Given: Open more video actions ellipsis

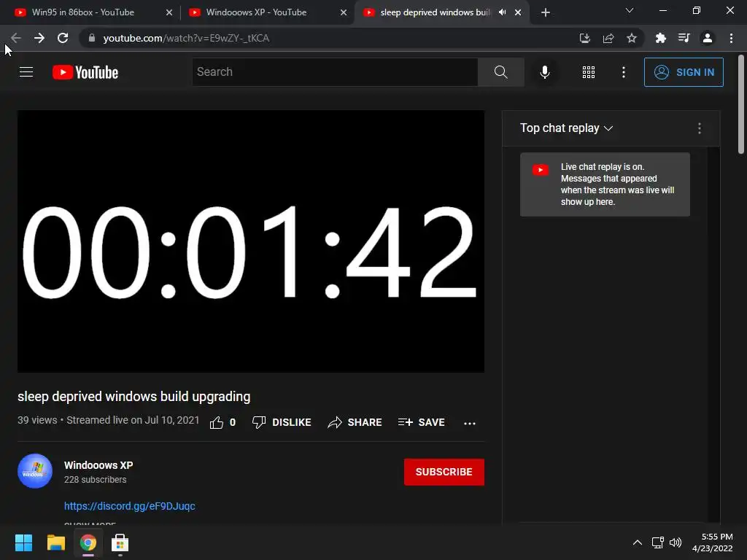Looking at the screenshot, I should (470, 423).
